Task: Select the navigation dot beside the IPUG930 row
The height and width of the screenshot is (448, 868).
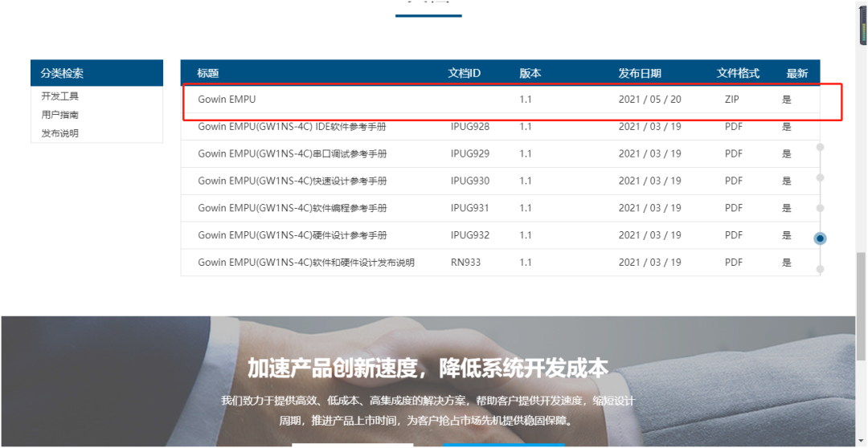Action: [821, 177]
